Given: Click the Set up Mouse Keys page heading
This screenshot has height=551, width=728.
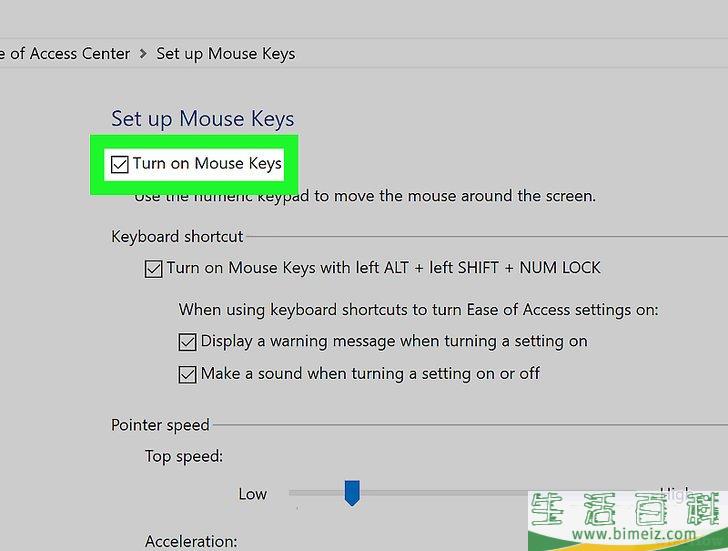Looking at the screenshot, I should pyautogui.click(x=203, y=118).
